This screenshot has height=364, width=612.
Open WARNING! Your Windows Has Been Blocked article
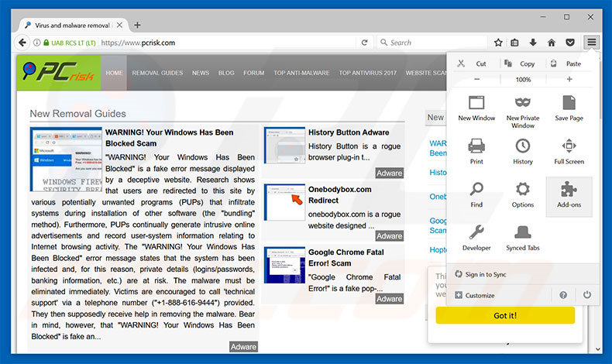(x=169, y=138)
